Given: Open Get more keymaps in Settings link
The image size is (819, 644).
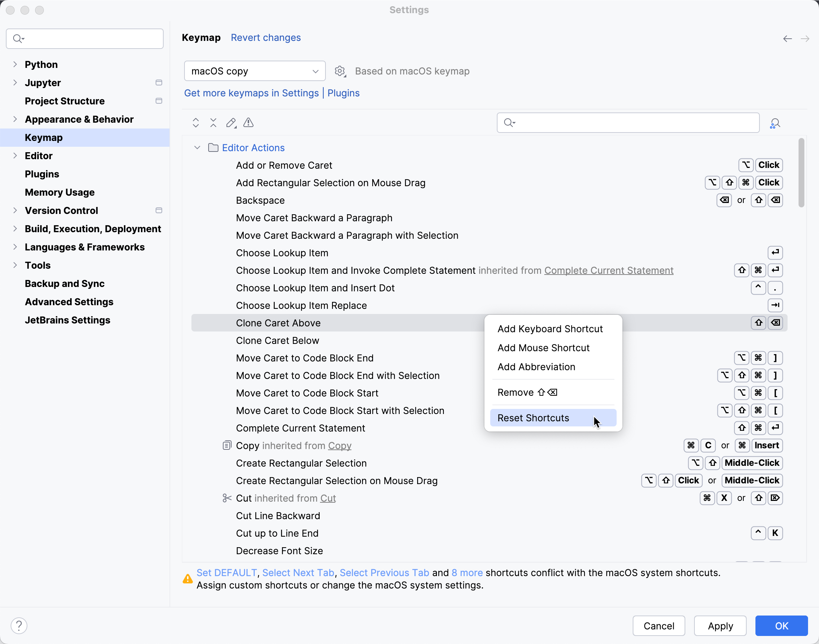Looking at the screenshot, I should click(x=251, y=93).
